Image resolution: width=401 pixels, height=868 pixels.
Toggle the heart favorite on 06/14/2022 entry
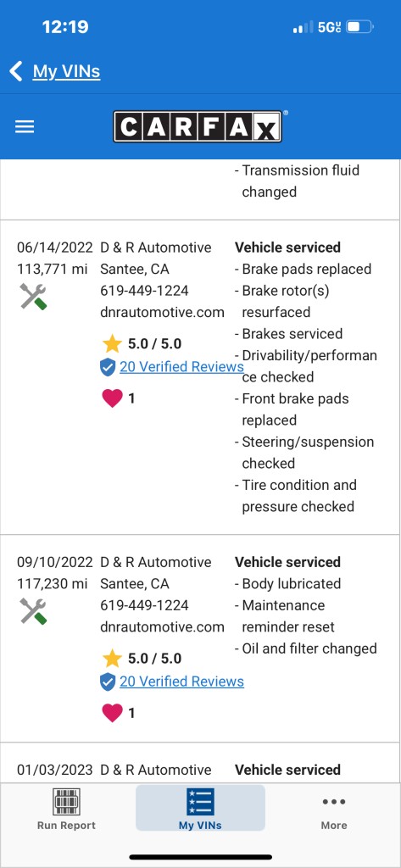point(112,398)
